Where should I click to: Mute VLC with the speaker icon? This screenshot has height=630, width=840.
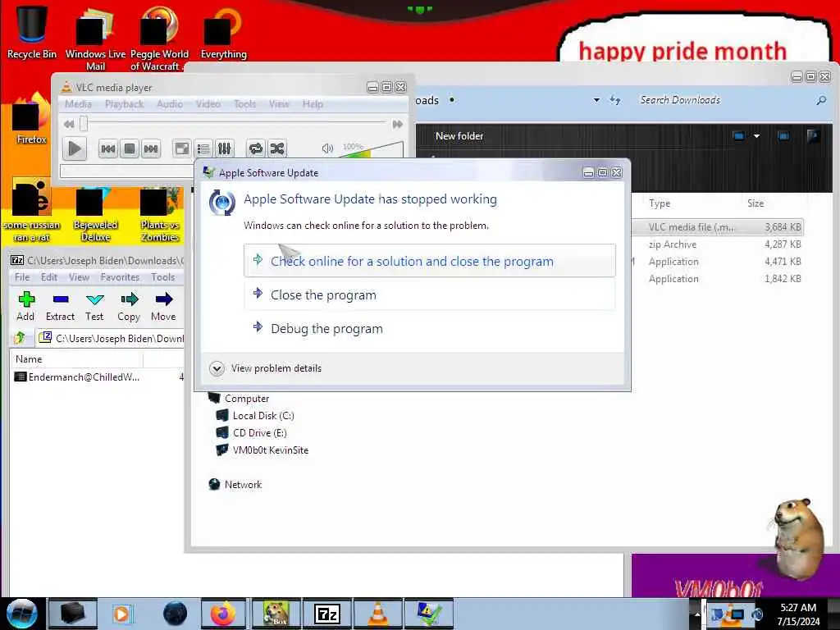[x=327, y=148]
